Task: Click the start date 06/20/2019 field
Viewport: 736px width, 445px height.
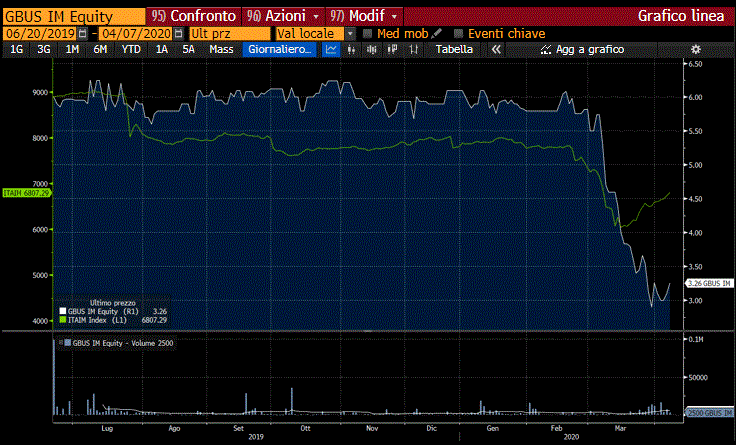Action: (x=40, y=34)
